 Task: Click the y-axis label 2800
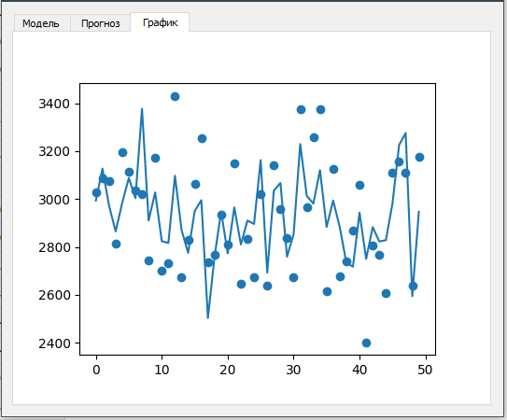pos(54,247)
